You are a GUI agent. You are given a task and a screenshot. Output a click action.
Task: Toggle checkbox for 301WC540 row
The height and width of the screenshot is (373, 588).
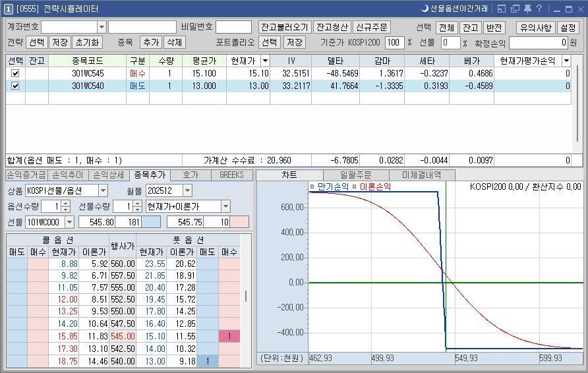point(15,86)
